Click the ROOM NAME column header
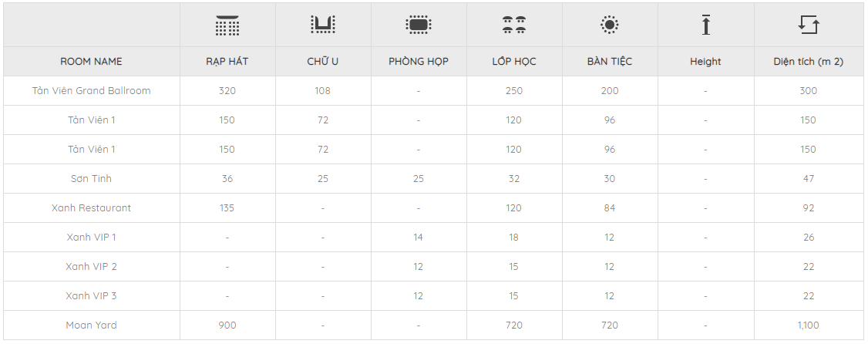This screenshot has width=868, height=344. click(91, 62)
